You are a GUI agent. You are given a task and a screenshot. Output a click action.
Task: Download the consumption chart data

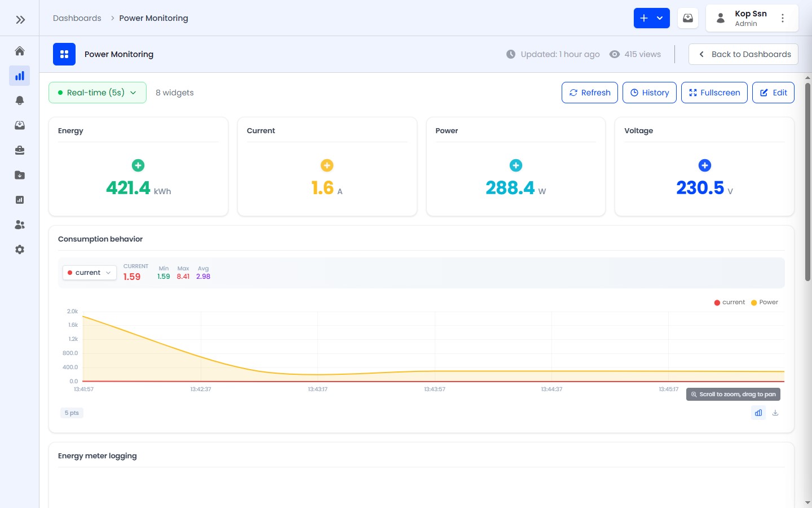click(x=775, y=413)
